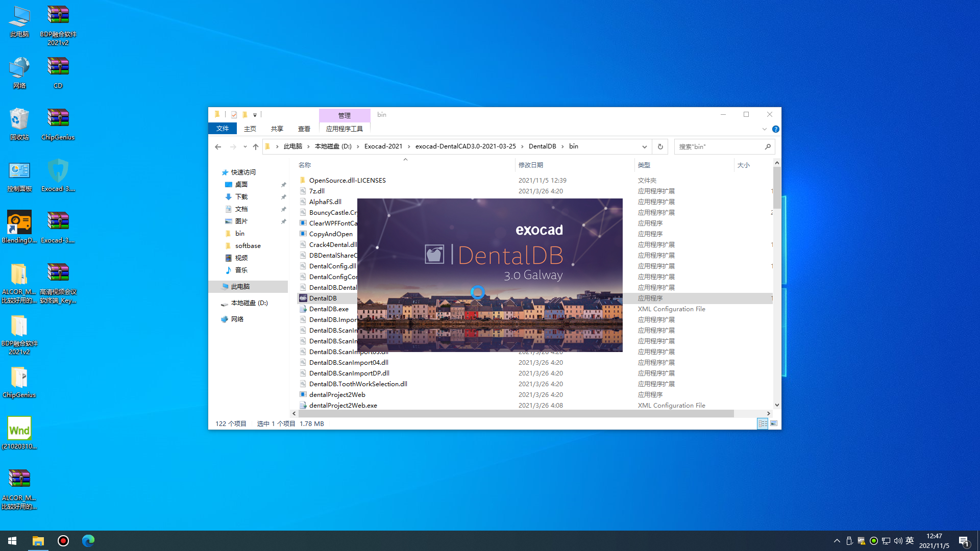Viewport: 980px width, 551px height.
Task: Select DentalDB.ToothWorkSelection.dll file
Action: pyautogui.click(x=358, y=384)
